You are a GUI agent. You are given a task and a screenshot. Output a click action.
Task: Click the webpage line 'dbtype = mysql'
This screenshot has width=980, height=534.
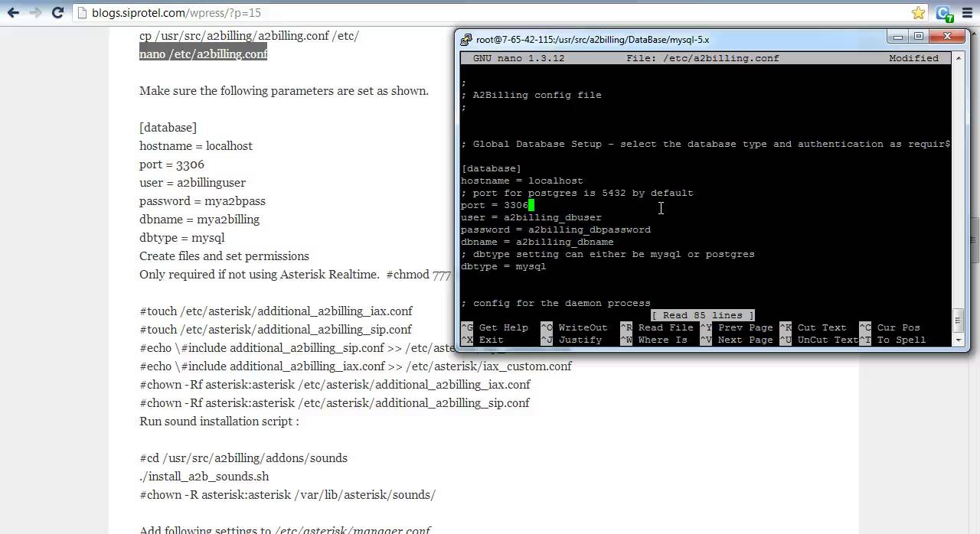[x=181, y=237]
